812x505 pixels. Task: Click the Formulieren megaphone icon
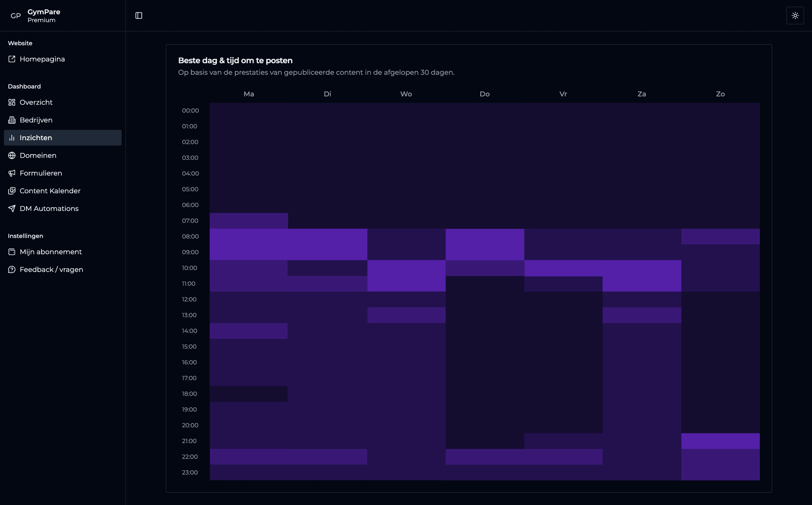[x=12, y=173]
